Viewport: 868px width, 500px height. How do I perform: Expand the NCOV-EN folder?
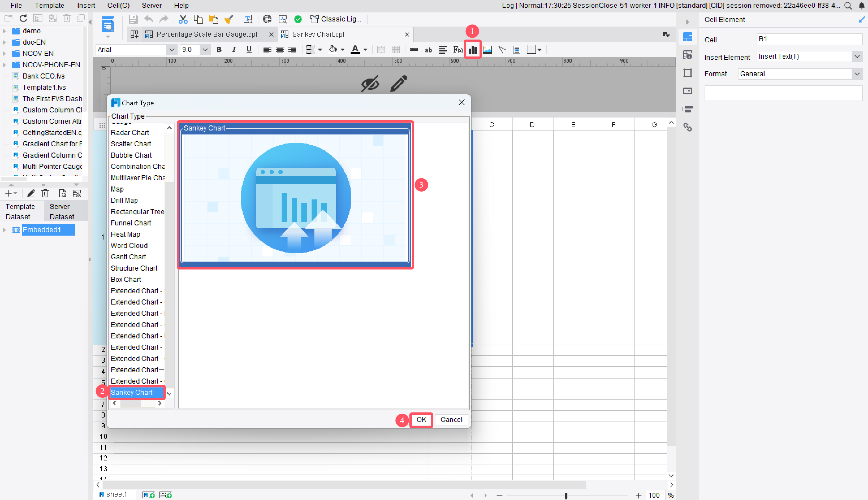tap(5, 54)
